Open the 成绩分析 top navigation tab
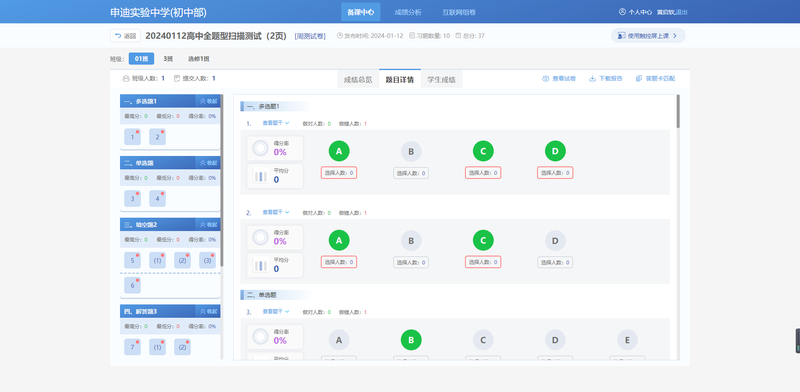 coord(408,12)
